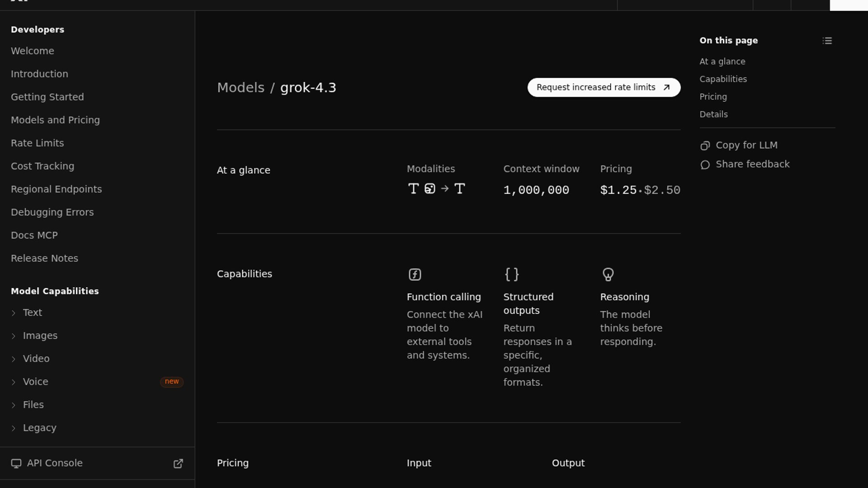
Task: Click the Reasoning lightbulb icon
Action: [608, 274]
